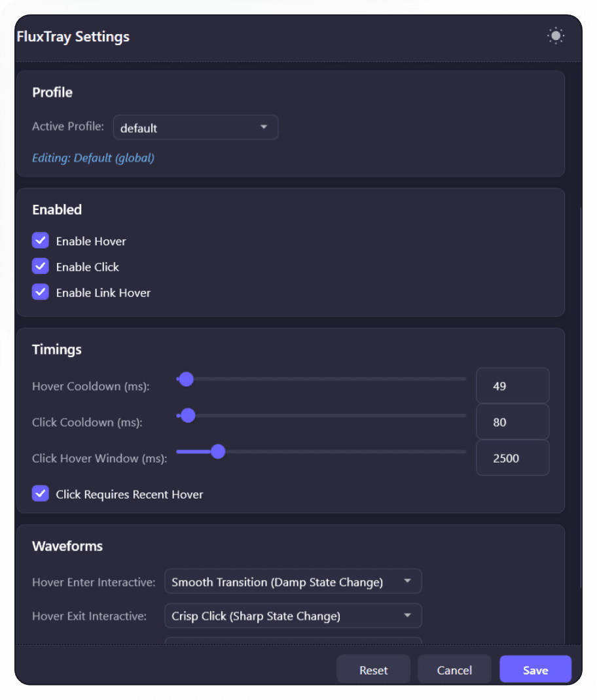This screenshot has width=597, height=700.
Task: Disable the Enable Link Hover checkbox
Action: pos(41,292)
